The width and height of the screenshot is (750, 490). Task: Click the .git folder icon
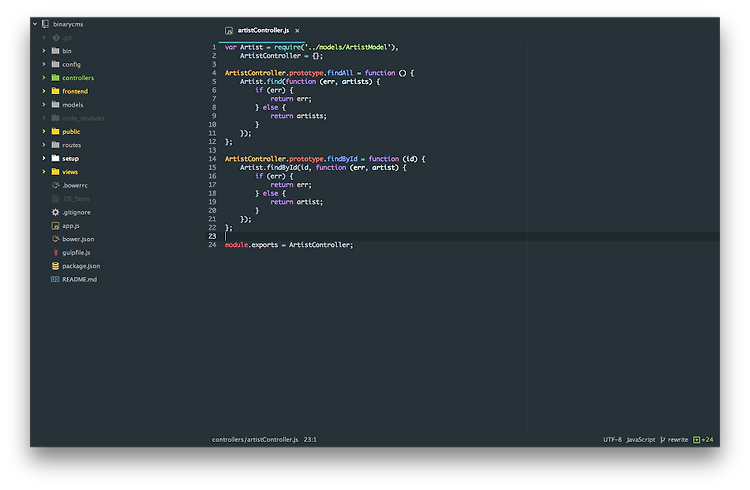(56, 37)
